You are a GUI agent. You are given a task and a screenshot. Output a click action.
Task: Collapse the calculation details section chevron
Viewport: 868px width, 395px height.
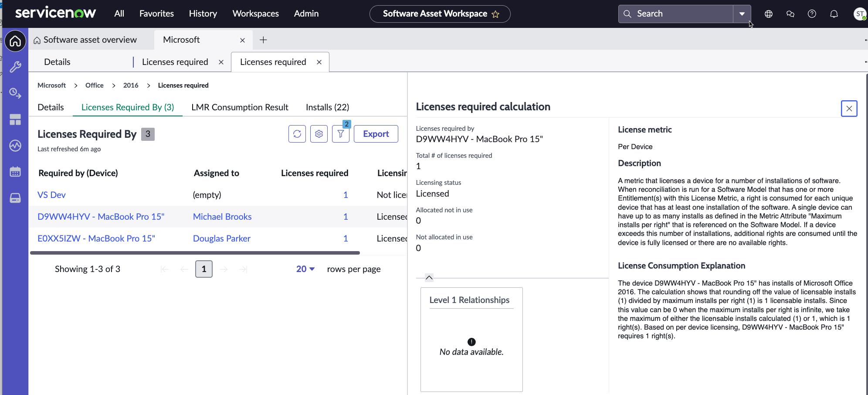click(429, 278)
